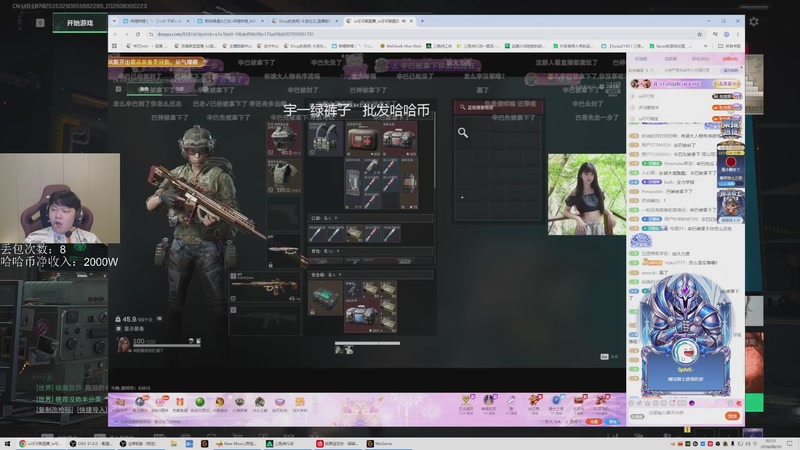The height and width of the screenshot is (450, 800).
Task: Select the chest rig item
Action: pos(324,139)
